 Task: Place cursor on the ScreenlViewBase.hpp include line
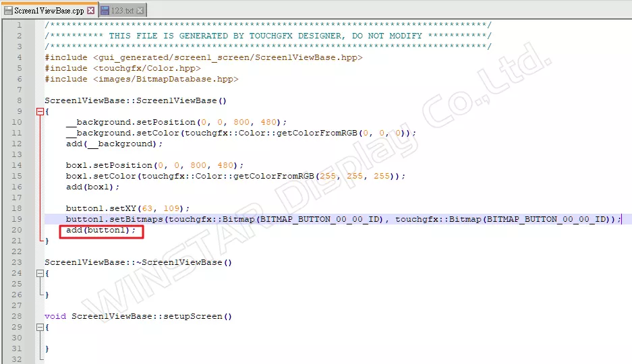point(204,57)
